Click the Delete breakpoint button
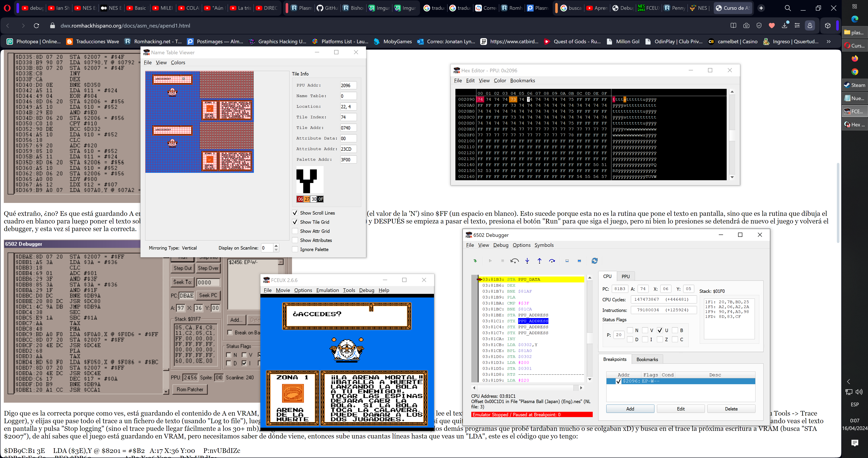 [731, 409]
